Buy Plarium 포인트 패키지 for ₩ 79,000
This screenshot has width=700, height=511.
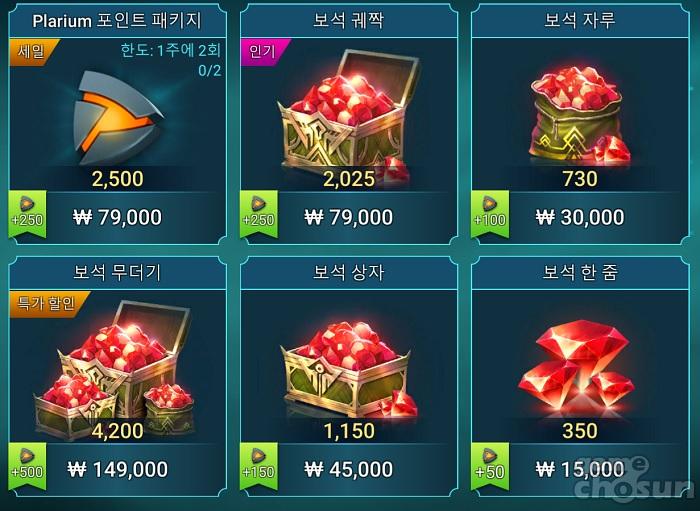tap(117, 218)
